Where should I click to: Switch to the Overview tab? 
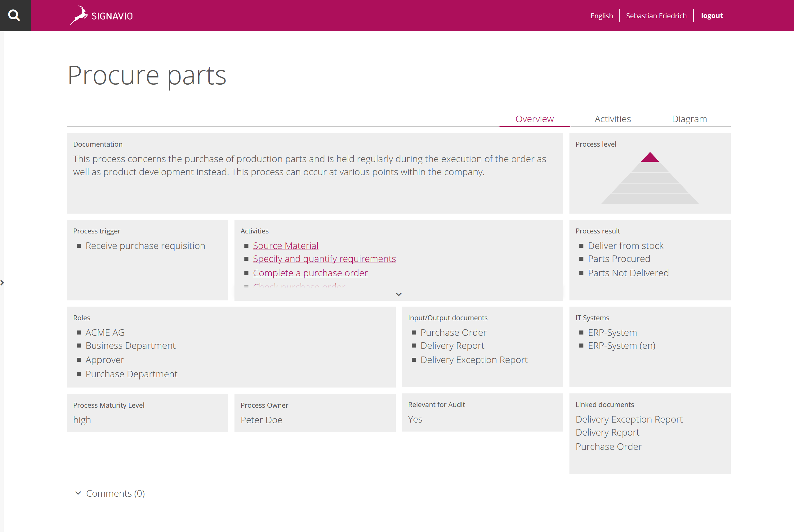tap(534, 119)
